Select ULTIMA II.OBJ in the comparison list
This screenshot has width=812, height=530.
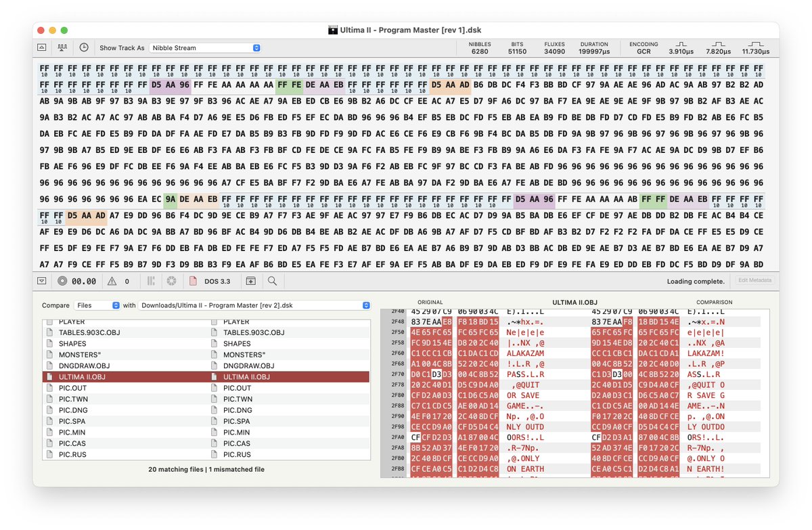[247, 377]
